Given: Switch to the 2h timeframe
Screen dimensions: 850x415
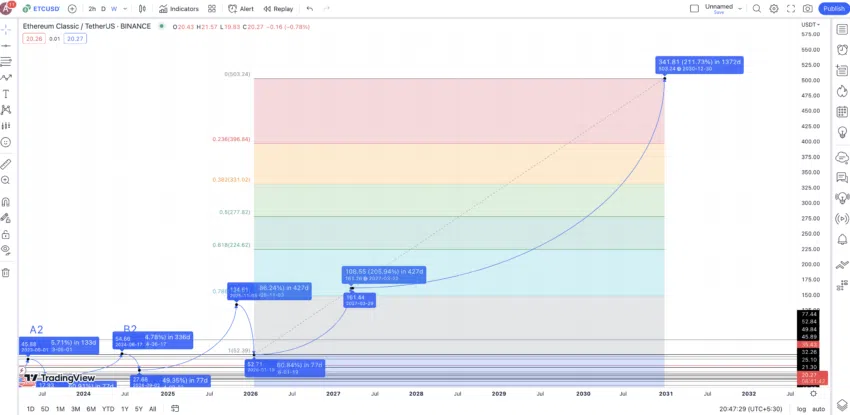Looking at the screenshot, I should [92, 9].
